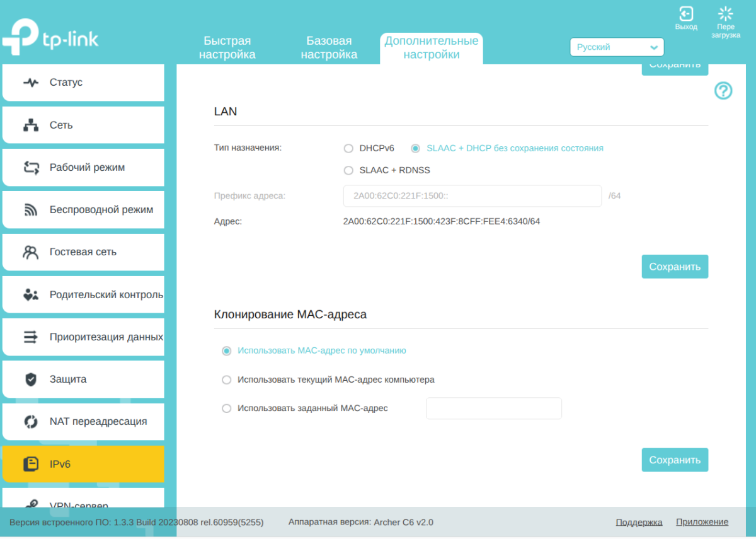Screen dimensions: 756x539
Task: Click the Аппаратная версия Archer C6 text
Action: coord(361,523)
